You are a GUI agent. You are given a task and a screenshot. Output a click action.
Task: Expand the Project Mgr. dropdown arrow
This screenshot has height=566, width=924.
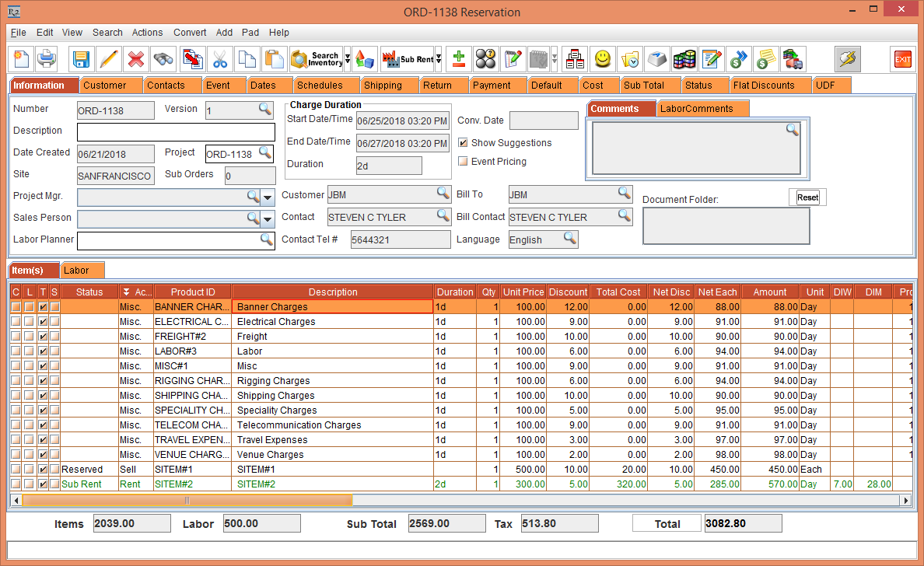point(268,197)
